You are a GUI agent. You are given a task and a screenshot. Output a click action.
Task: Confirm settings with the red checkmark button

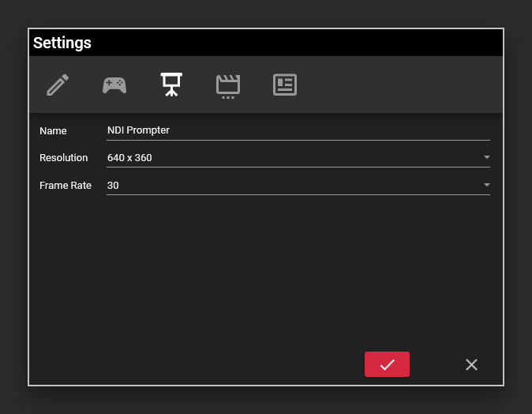(387, 364)
